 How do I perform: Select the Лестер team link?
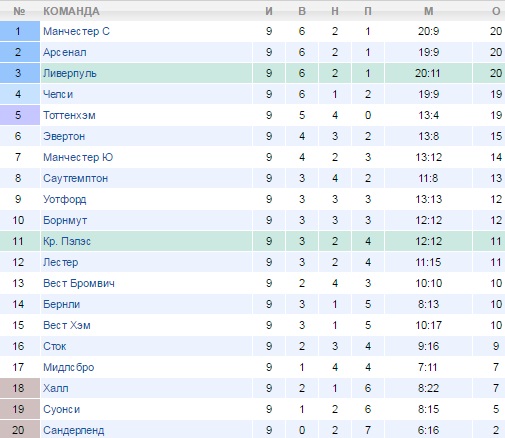click(x=61, y=262)
